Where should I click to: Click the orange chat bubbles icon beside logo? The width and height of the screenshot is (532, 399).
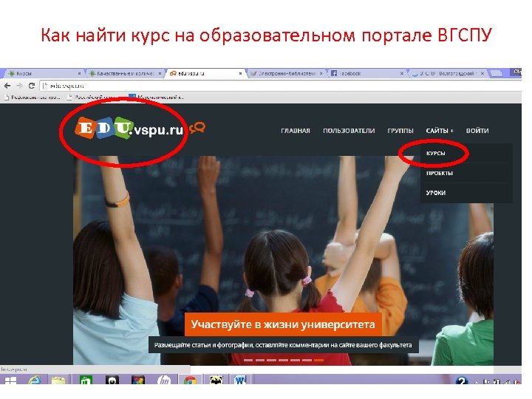[x=197, y=128]
